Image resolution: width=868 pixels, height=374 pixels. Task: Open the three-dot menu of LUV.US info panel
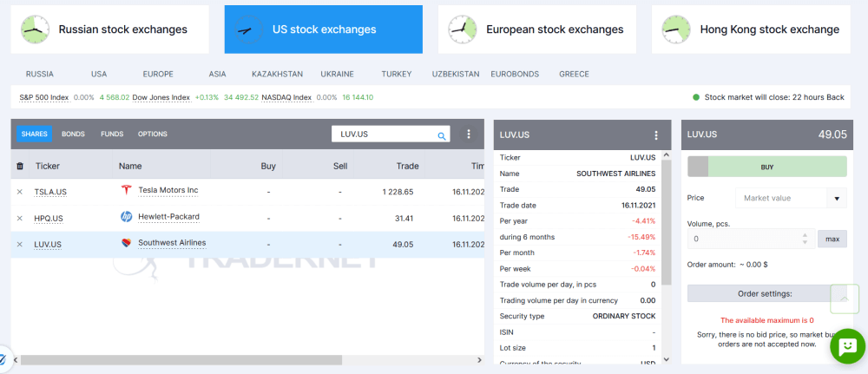(x=656, y=135)
